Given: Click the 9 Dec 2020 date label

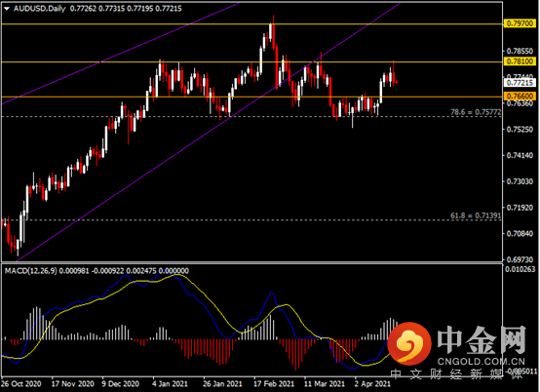Looking at the screenshot, I should (121, 384).
